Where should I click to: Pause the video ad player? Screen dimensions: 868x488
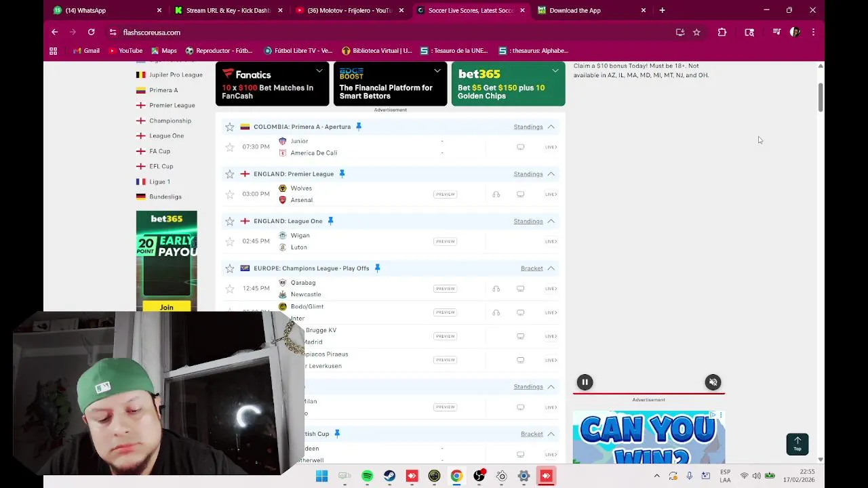coord(585,382)
